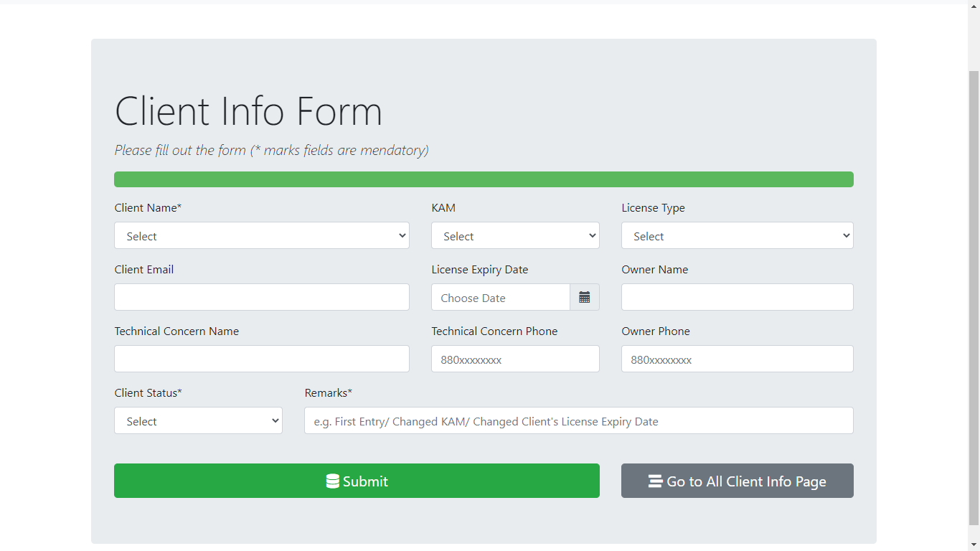Click the Client Status* label

click(148, 393)
